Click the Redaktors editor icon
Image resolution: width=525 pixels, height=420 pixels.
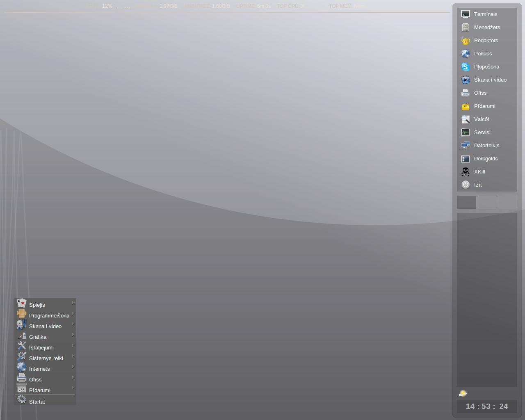[x=466, y=41]
